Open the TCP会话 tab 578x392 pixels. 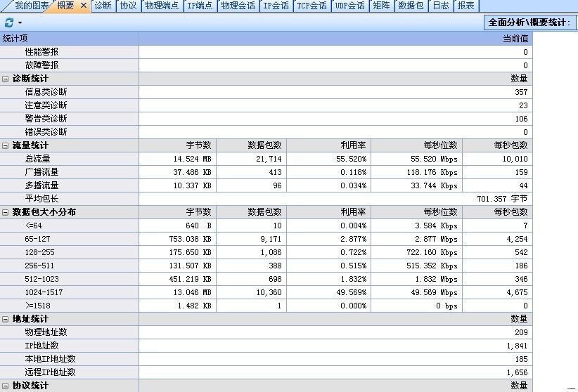pos(312,6)
